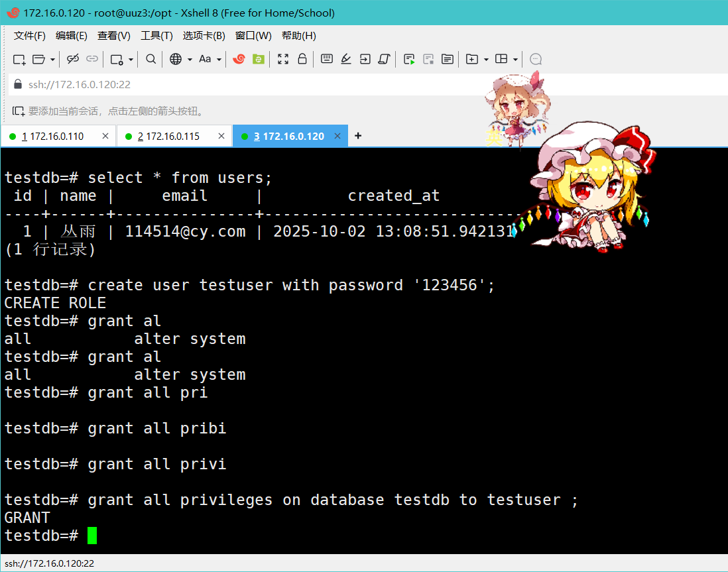728x572 pixels.
Task: Open the chat bubble feedback icon
Action: [x=536, y=59]
